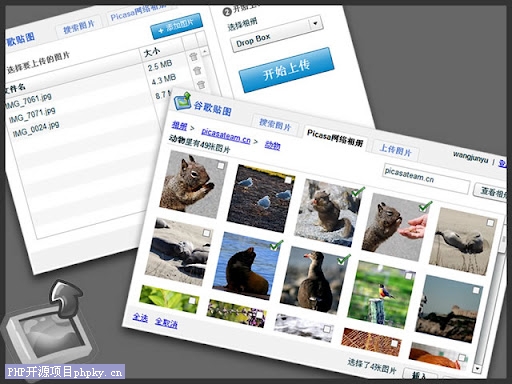Open the 搜索图片 tab in front window
This screenshot has height=384, width=512.
275,125
